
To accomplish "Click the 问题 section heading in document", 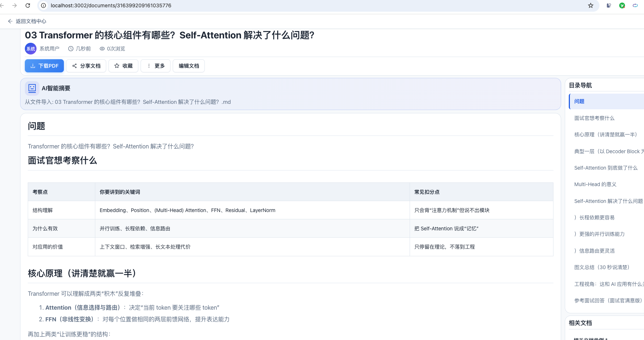I will [37, 126].
